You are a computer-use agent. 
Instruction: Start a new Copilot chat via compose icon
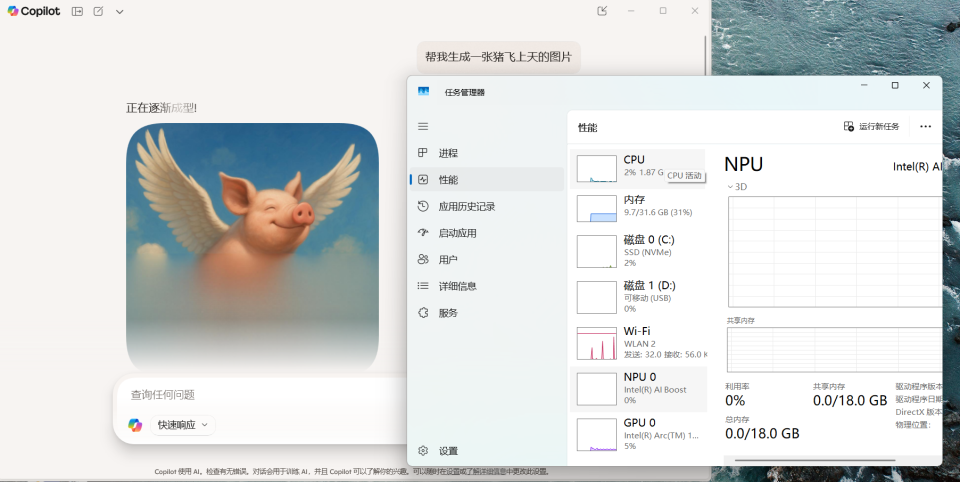(98, 11)
